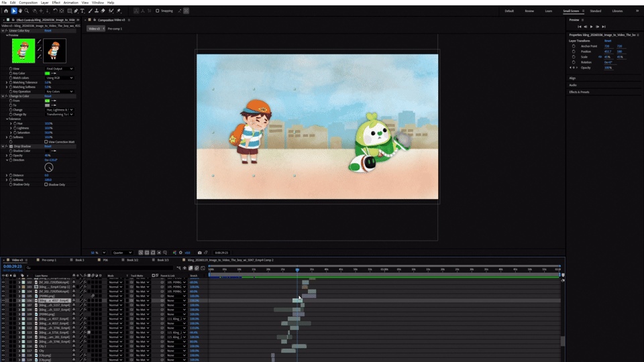Open the Key Operation dropdown
The image size is (644, 362).
pos(60,92)
